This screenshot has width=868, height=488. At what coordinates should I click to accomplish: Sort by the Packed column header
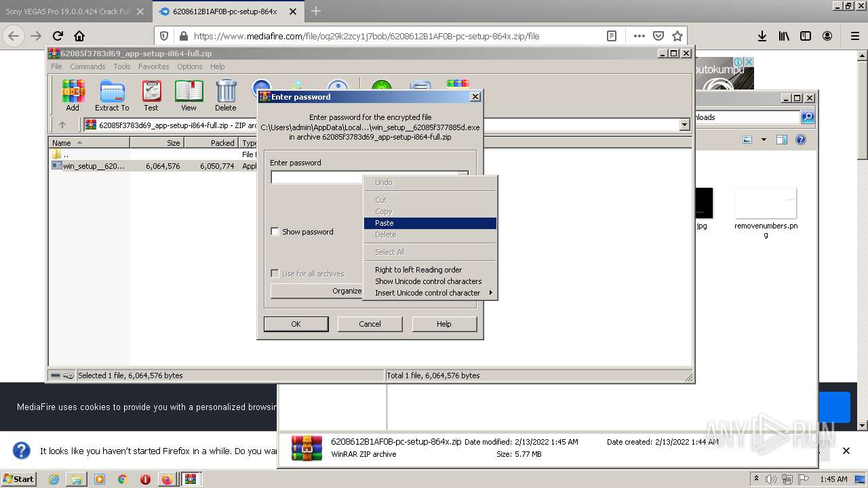[211, 143]
